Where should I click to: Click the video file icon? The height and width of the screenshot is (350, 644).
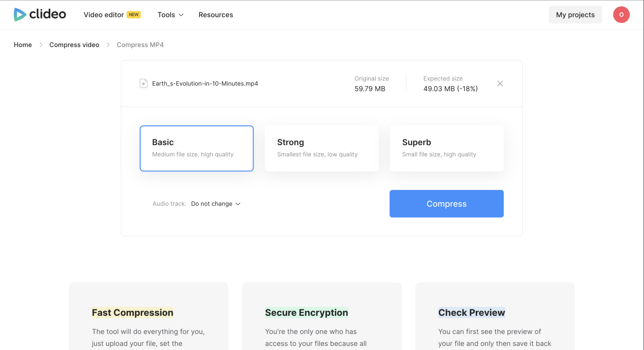coord(144,83)
